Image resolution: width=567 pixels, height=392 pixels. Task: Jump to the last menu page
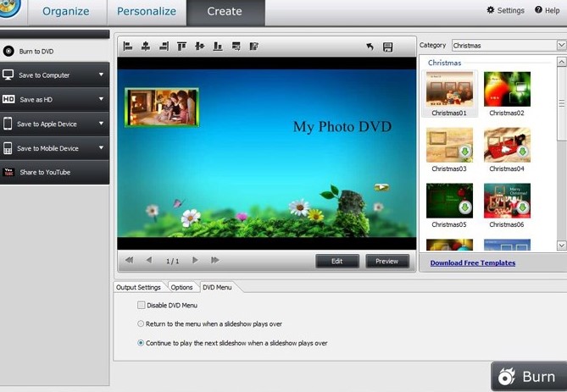point(215,260)
